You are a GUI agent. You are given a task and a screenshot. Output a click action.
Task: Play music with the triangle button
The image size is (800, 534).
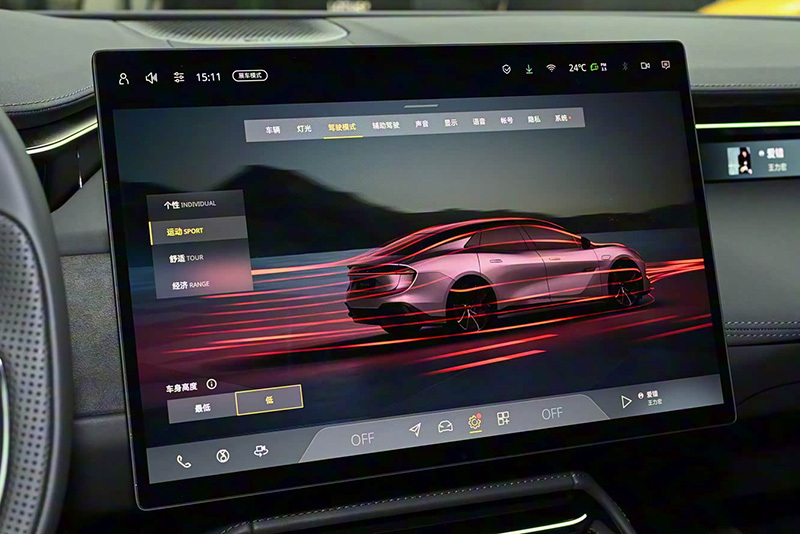[626, 402]
